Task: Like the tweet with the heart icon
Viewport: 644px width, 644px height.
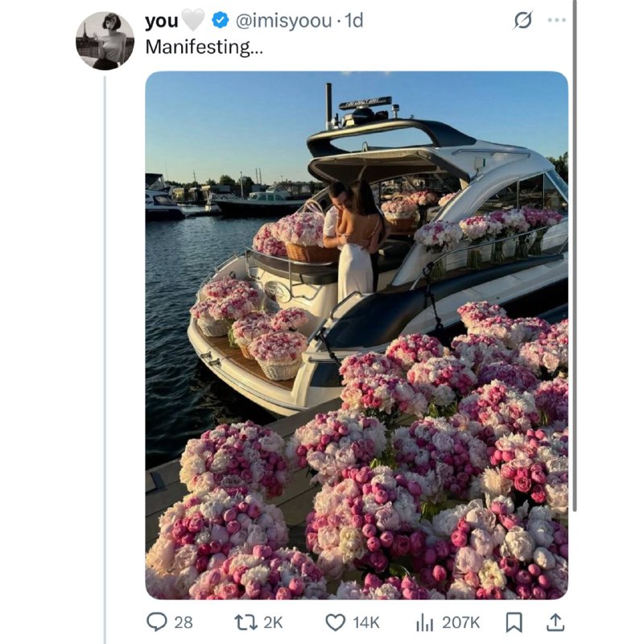Action: click(x=335, y=622)
